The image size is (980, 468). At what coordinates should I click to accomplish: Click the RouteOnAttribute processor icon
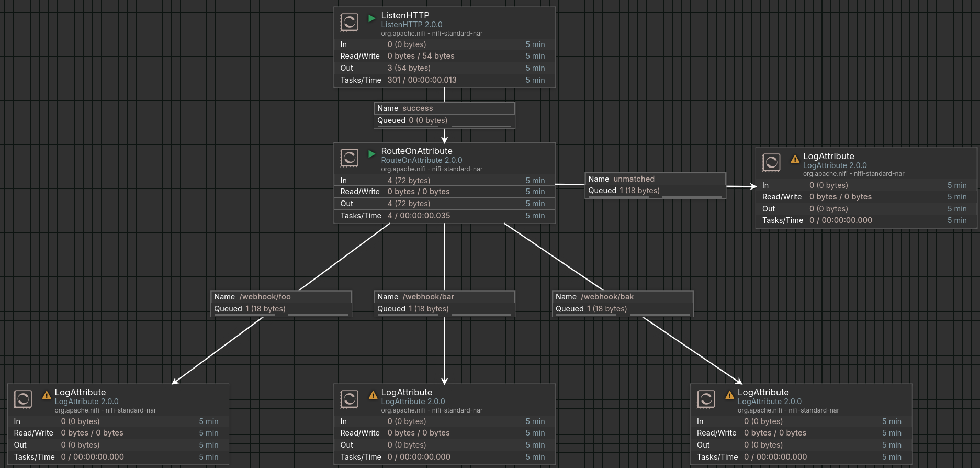(349, 158)
